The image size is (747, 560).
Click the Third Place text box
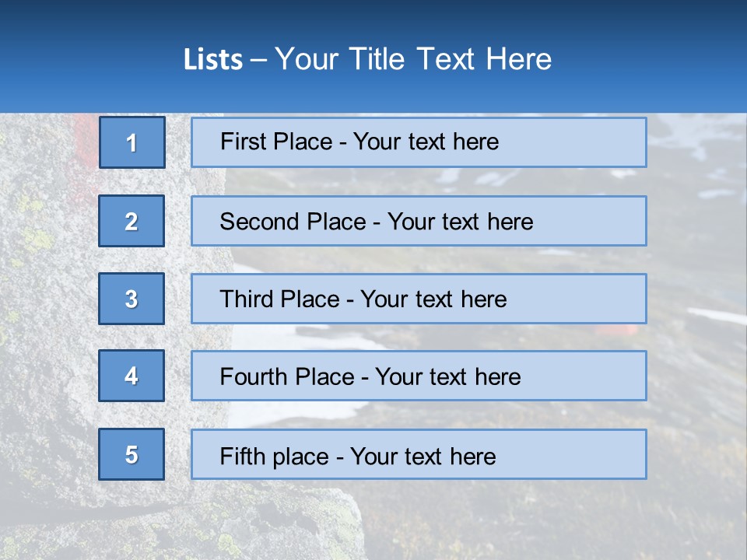(419, 299)
